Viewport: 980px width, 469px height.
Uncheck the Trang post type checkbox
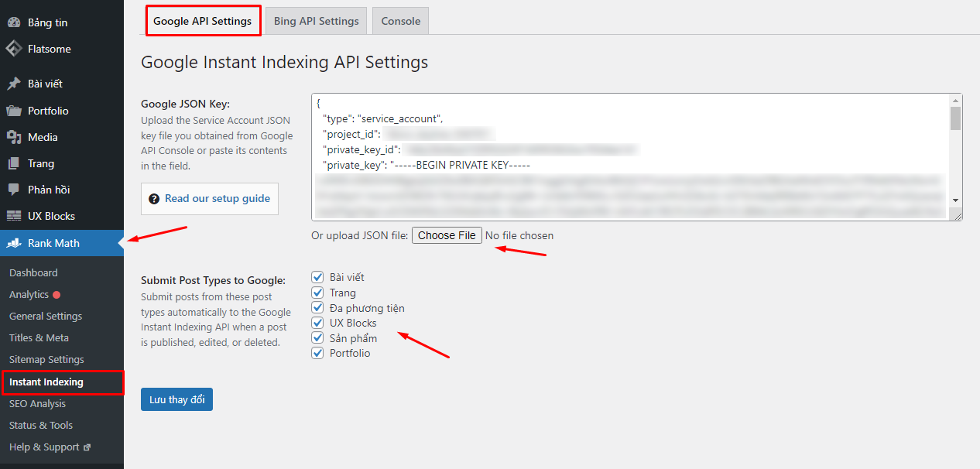click(317, 293)
